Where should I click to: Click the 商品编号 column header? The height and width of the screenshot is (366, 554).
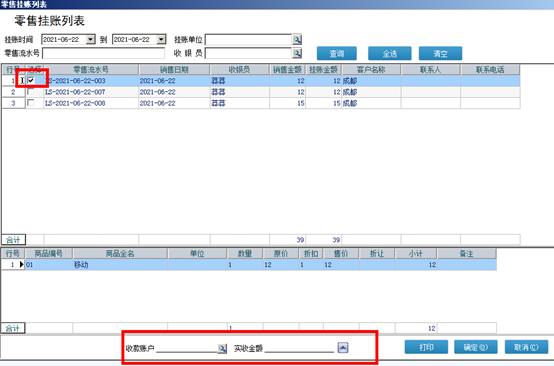pos(49,253)
